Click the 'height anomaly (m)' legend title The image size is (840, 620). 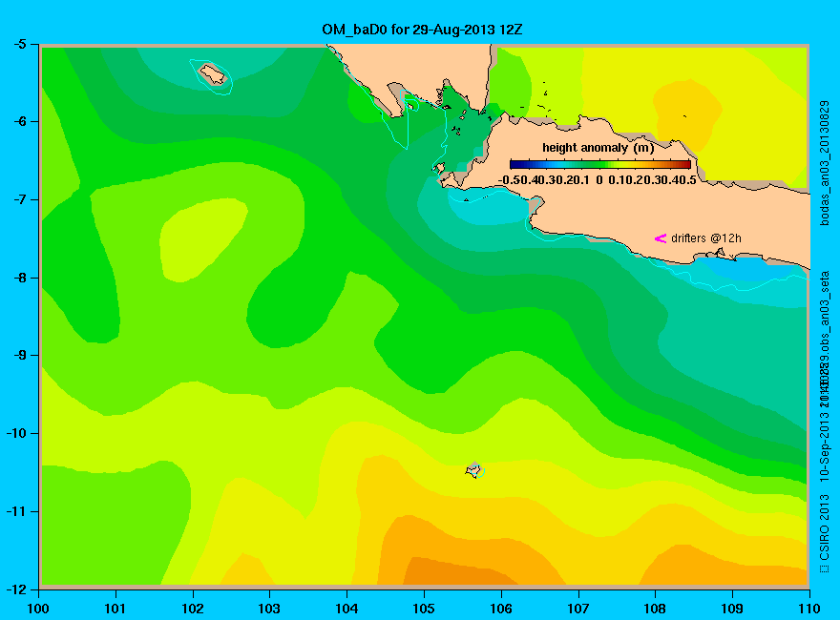[598, 148]
